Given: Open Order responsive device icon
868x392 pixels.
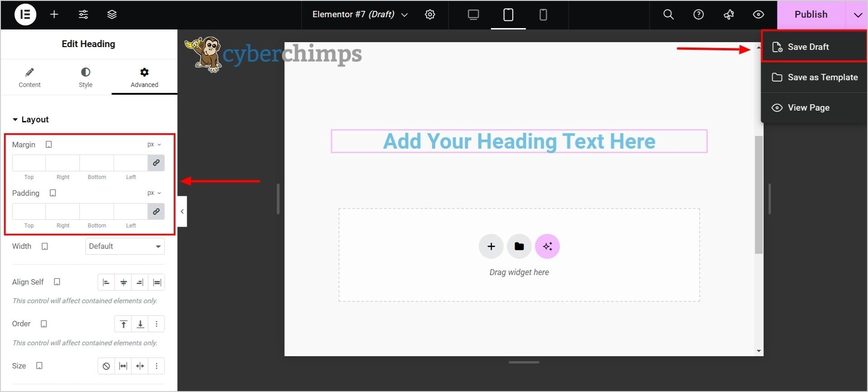Looking at the screenshot, I should [x=44, y=324].
